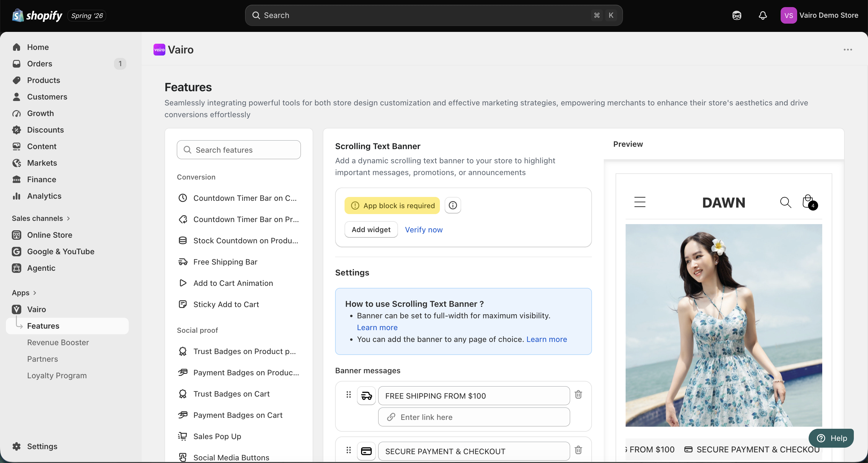868x463 pixels.
Task: Click the Search features input field
Action: pyautogui.click(x=239, y=150)
